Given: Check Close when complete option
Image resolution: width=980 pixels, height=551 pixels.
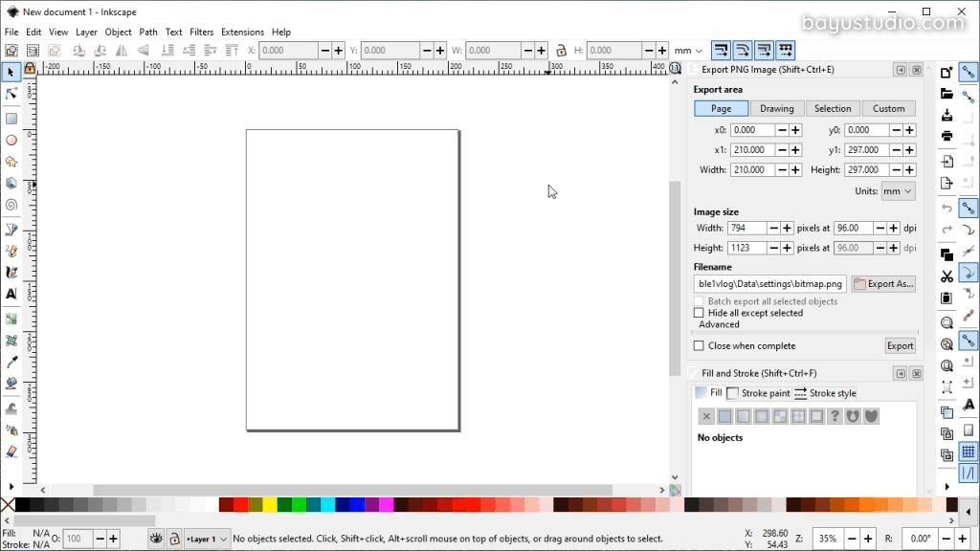Looking at the screenshot, I should click(699, 346).
